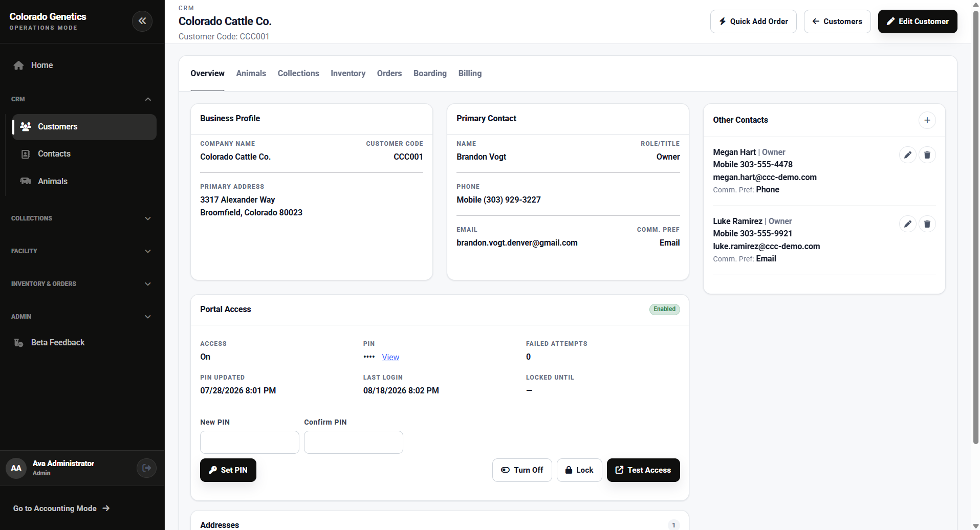This screenshot has height=530, width=980.
Task: Click Luke Ramirez's mobile 303-555-9921
Action: 752,234
